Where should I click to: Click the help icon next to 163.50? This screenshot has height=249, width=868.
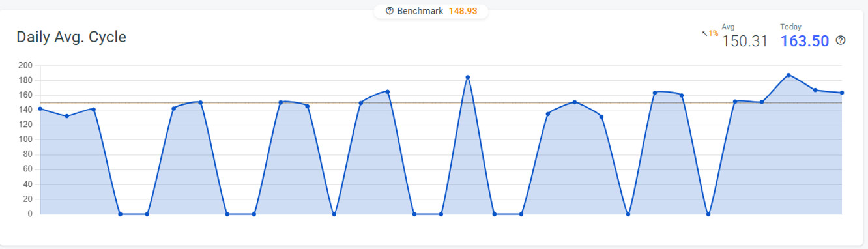[x=841, y=40]
